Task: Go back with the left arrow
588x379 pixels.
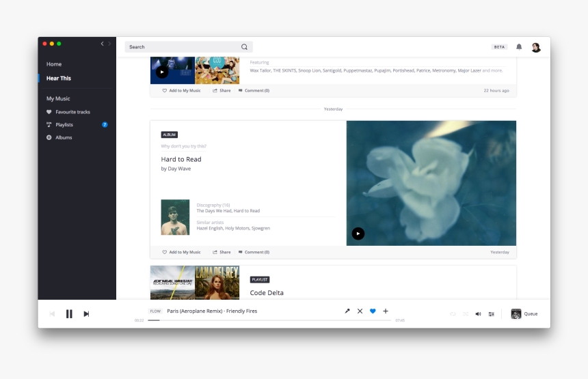Action: pos(102,44)
